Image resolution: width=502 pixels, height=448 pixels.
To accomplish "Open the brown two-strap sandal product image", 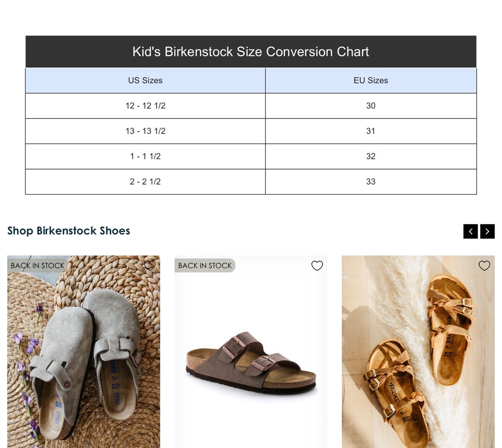I will (x=251, y=352).
